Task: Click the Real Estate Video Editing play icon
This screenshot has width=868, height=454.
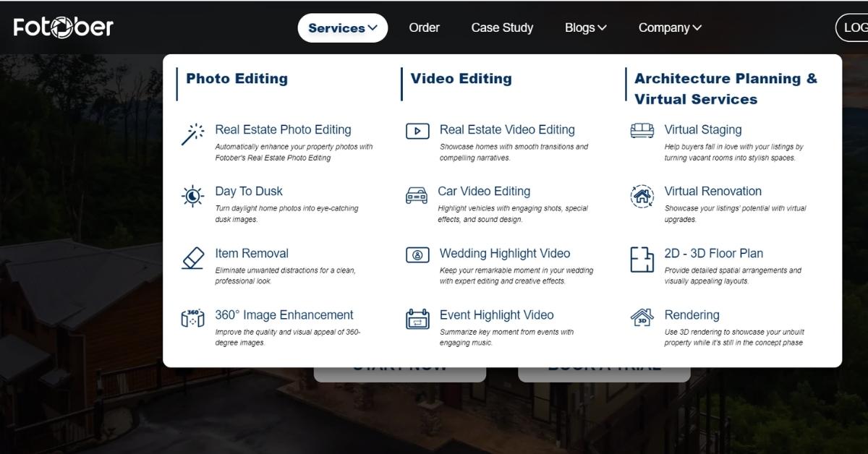Action: click(x=417, y=131)
